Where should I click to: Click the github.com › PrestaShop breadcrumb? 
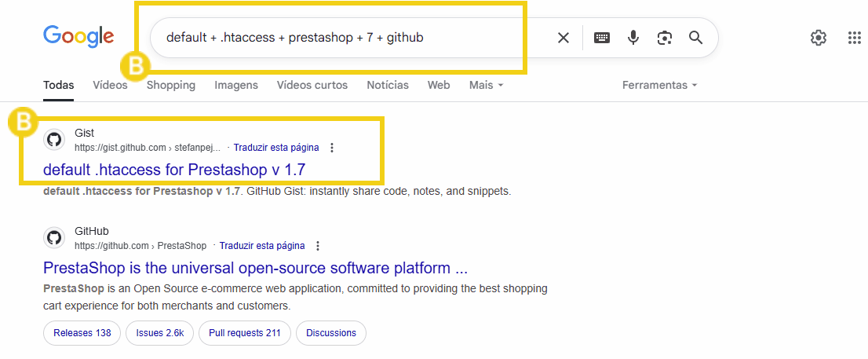pyautogui.click(x=140, y=246)
